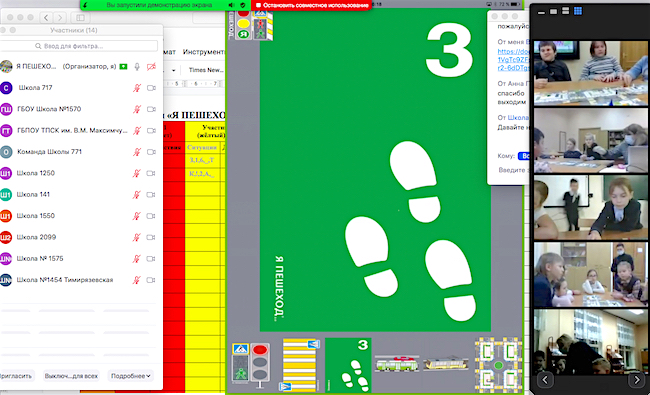Open the 'Кому' recipient dropdown in chat

coord(524,156)
